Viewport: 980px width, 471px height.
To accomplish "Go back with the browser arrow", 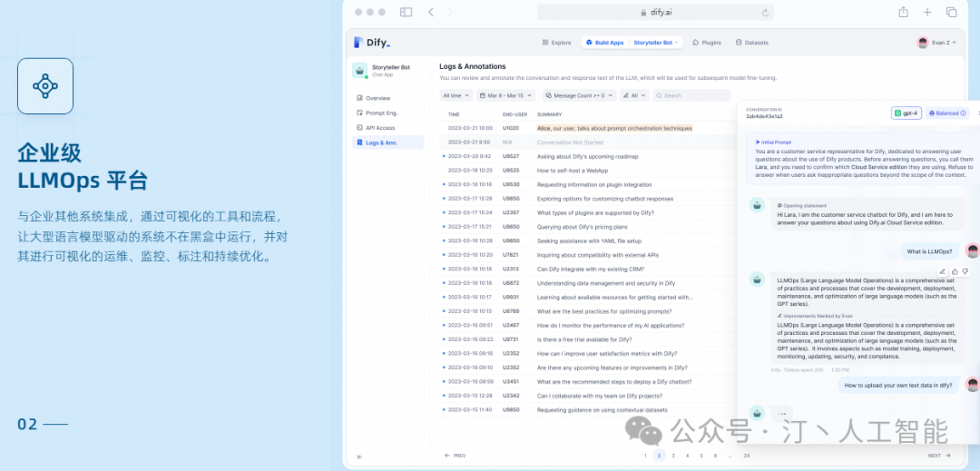I will pos(431,12).
